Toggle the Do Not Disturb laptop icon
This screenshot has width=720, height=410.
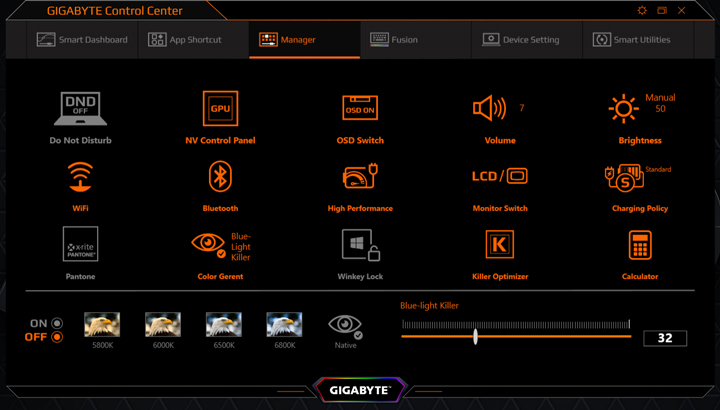[x=80, y=108]
